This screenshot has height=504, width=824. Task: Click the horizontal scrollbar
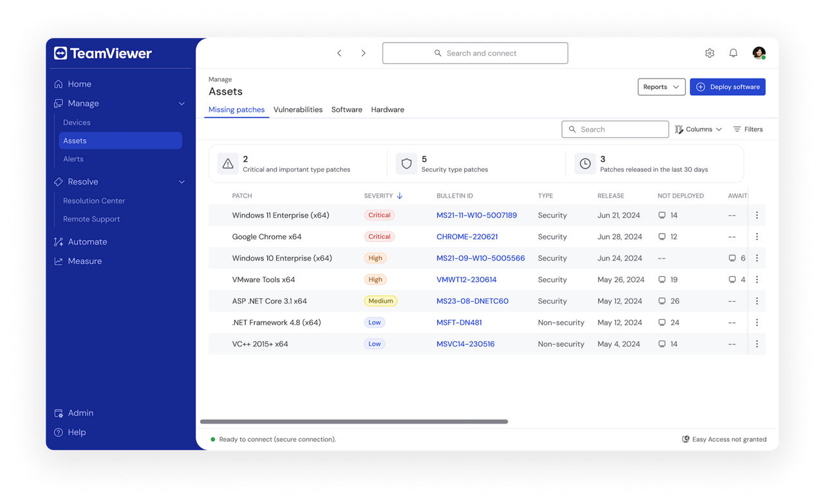[x=354, y=422]
